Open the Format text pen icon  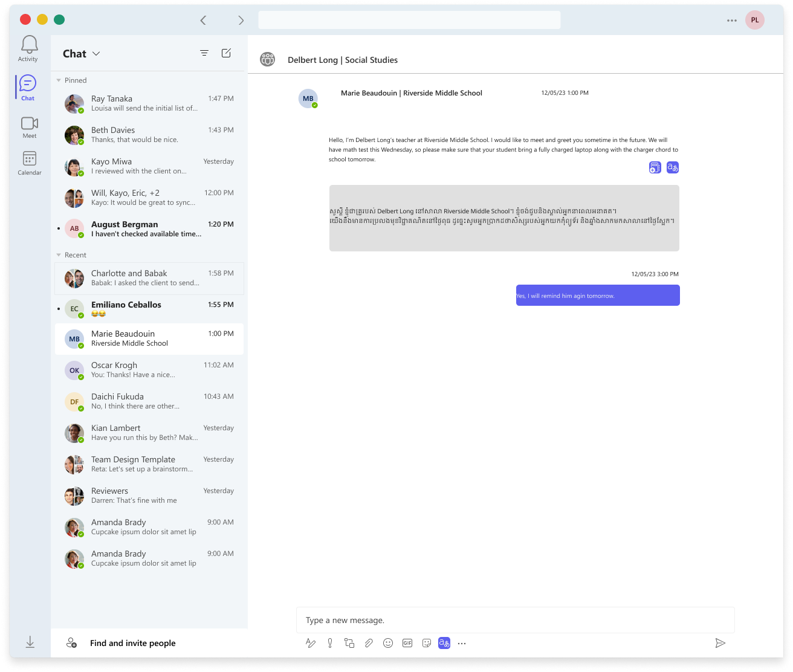click(x=311, y=643)
